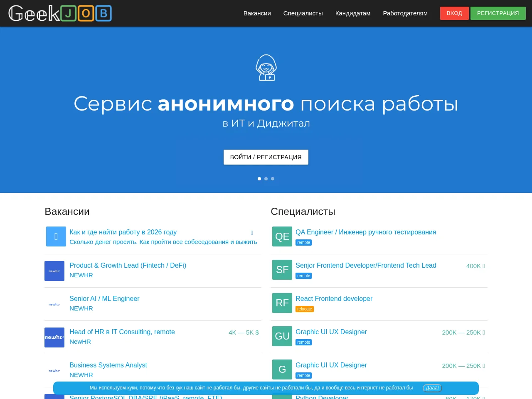This screenshot has height=399, width=532.
Task: Click NewHR company under Head of HR
Action: coord(80,342)
